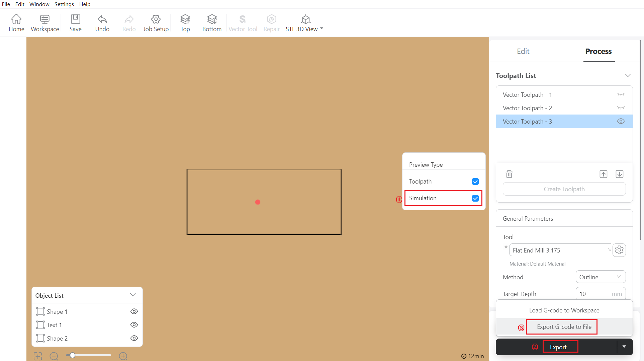The image size is (644, 361).
Task: View model from the Bottom
Action: tap(211, 22)
